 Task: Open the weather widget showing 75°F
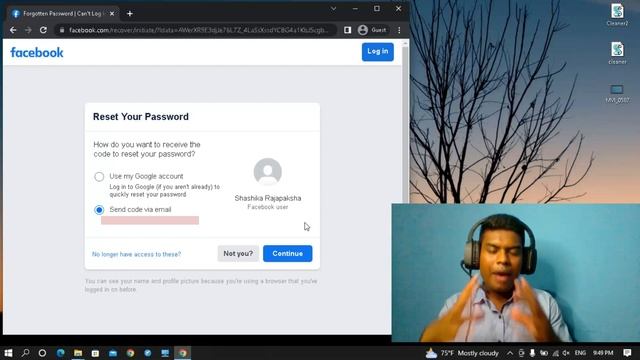point(462,353)
